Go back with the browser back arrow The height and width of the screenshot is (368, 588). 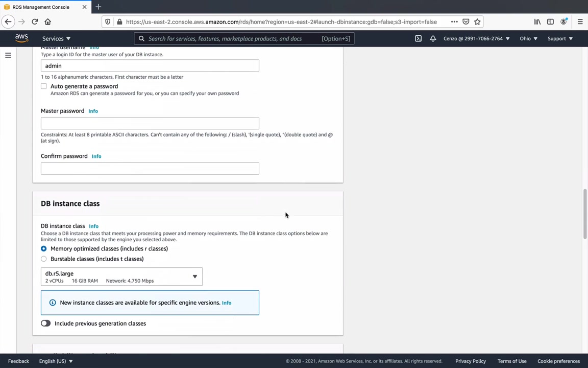[8, 22]
